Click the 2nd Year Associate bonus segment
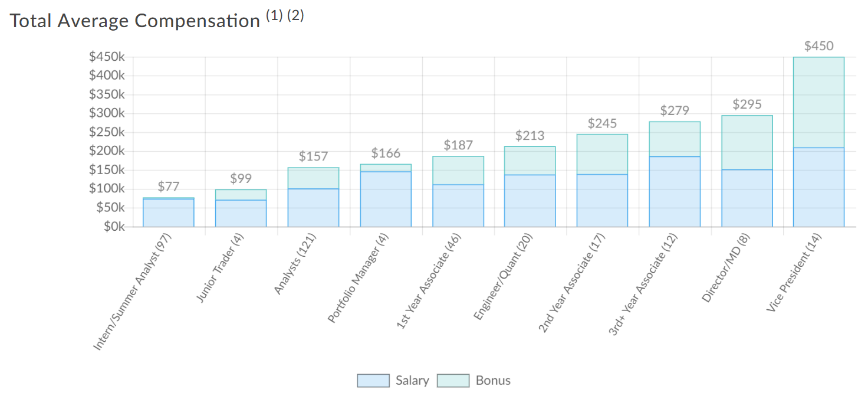 point(602,155)
